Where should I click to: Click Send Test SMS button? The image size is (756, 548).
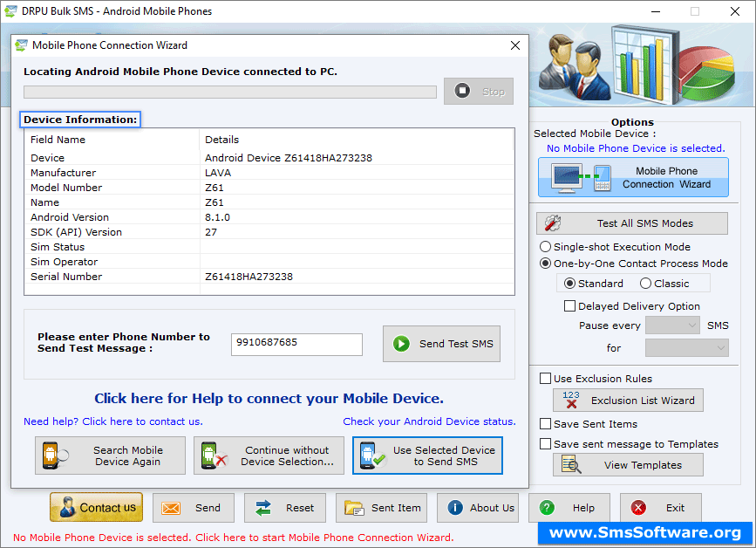441,344
